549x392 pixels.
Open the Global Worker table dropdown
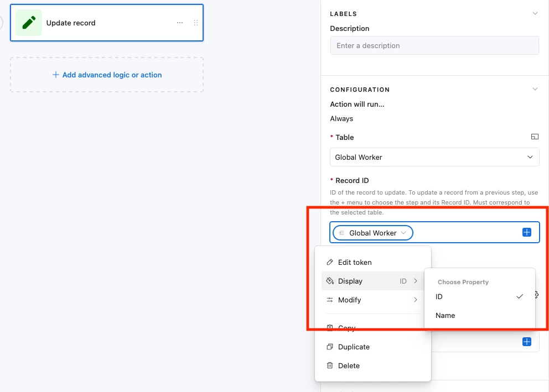click(x=434, y=157)
